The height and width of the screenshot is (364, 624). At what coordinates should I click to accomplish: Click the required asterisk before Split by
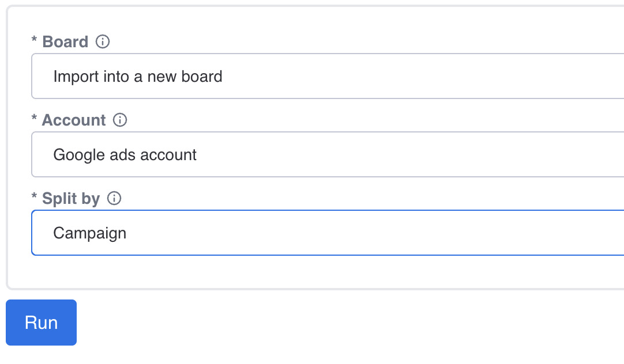34,195
